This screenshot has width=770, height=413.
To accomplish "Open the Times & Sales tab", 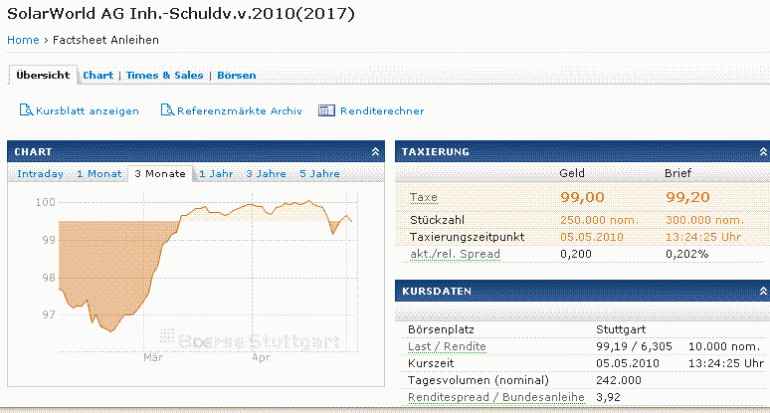I will [165, 75].
